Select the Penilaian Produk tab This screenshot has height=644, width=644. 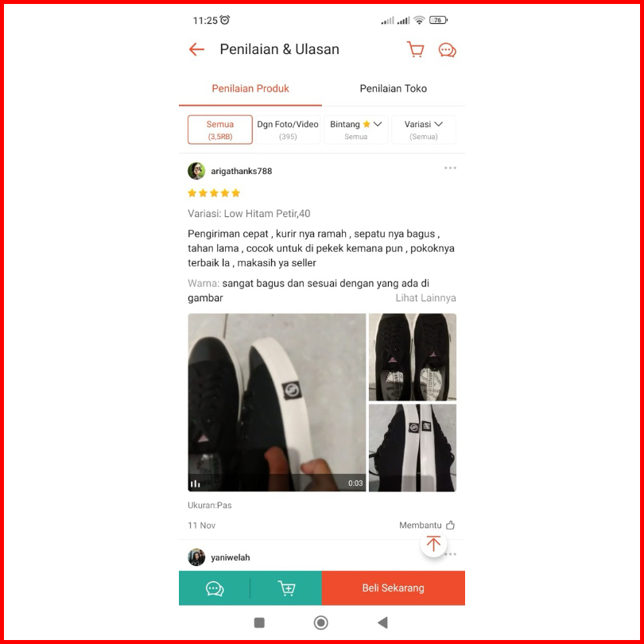[x=250, y=89]
